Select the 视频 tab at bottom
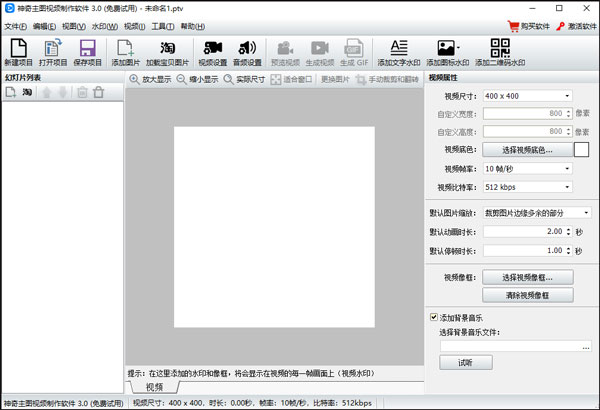Viewport: 600px width, 410px height. click(155, 387)
